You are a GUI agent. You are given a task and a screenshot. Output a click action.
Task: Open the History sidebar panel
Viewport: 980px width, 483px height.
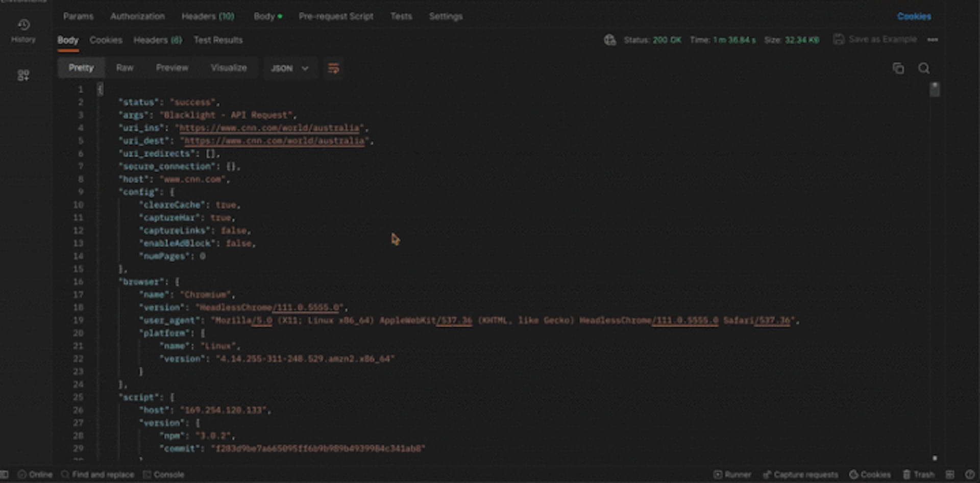tap(23, 31)
